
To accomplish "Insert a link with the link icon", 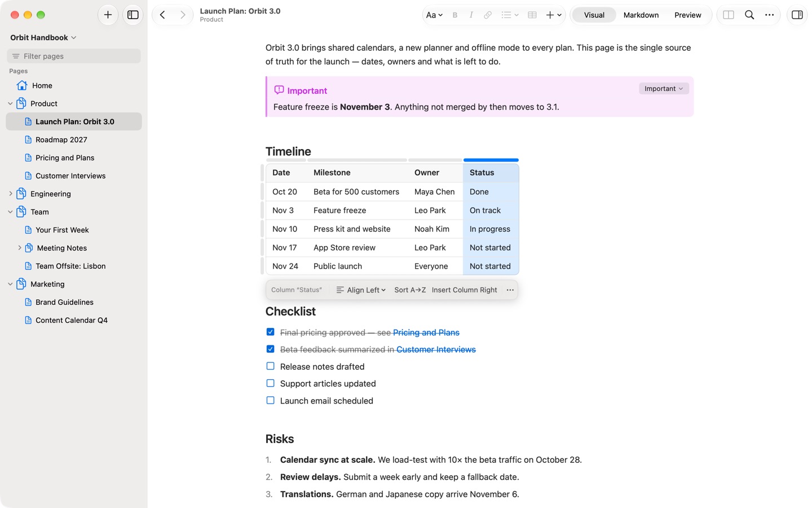I will (x=488, y=15).
